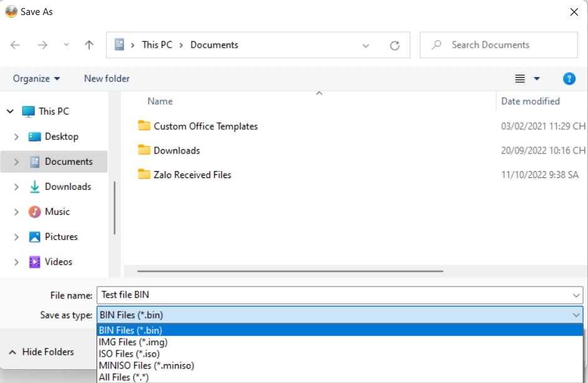588x383 pixels.
Task: Choose MINISO Files (*.miniso) option
Action: tap(340, 365)
